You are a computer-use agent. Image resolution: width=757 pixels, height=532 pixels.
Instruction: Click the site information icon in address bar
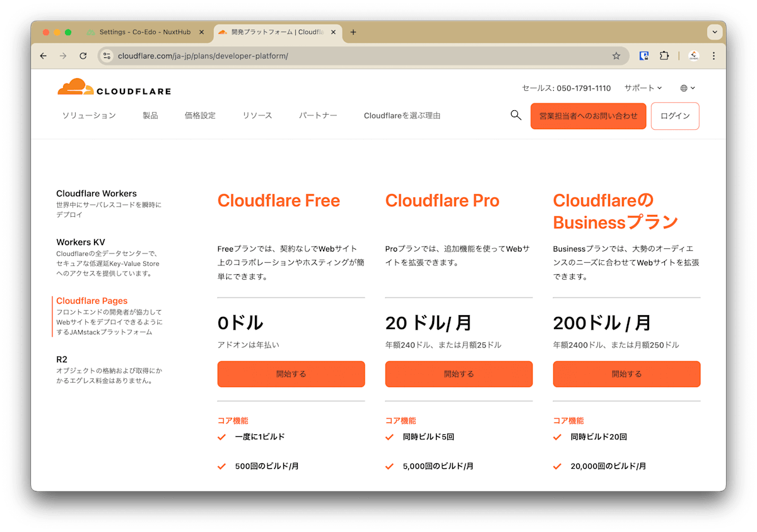click(107, 56)
